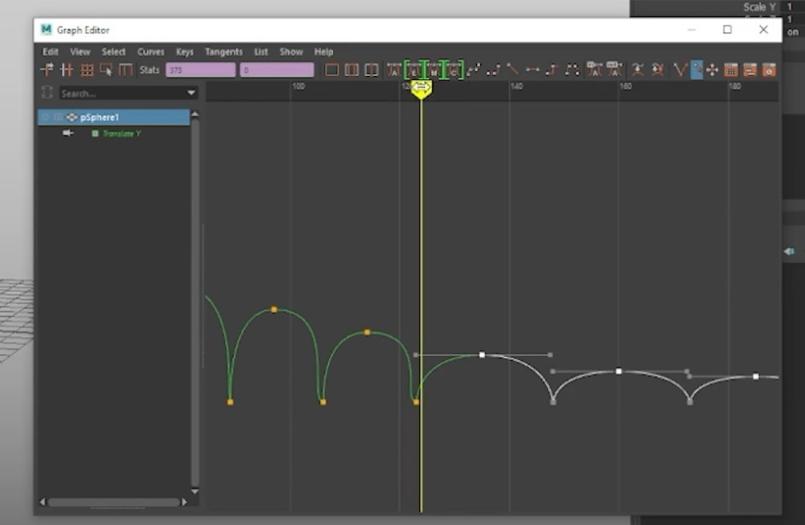805x525 pixels.
Task: Click the Break Tangents icon
Action: pyautogui.click(x=680, y=70)
